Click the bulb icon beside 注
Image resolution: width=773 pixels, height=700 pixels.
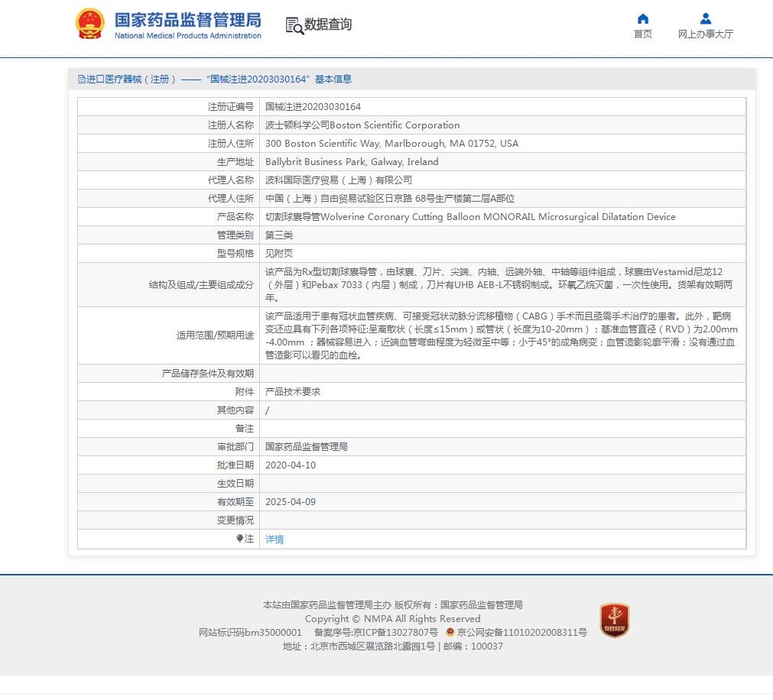[239, 539]
